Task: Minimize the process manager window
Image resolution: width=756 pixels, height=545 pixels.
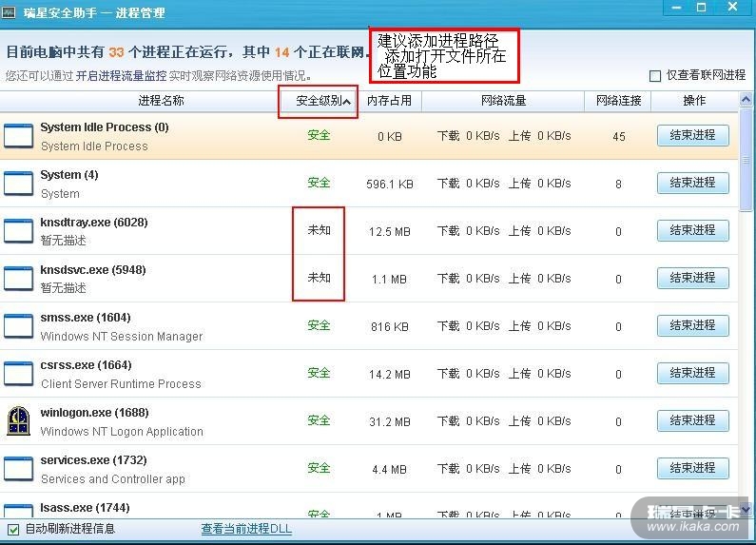Action: (677, 8)
